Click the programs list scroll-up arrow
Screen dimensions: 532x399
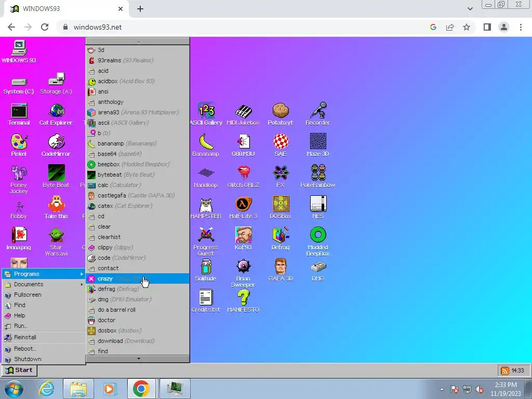[138, 42]
